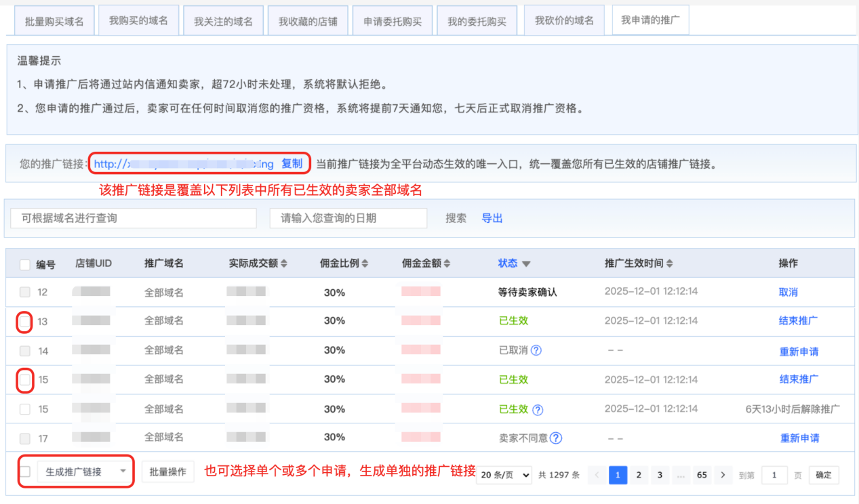This screenshot has width=859, height=504.
Task: Click the 批量操作 button
Action: click(x=167, y=471)
